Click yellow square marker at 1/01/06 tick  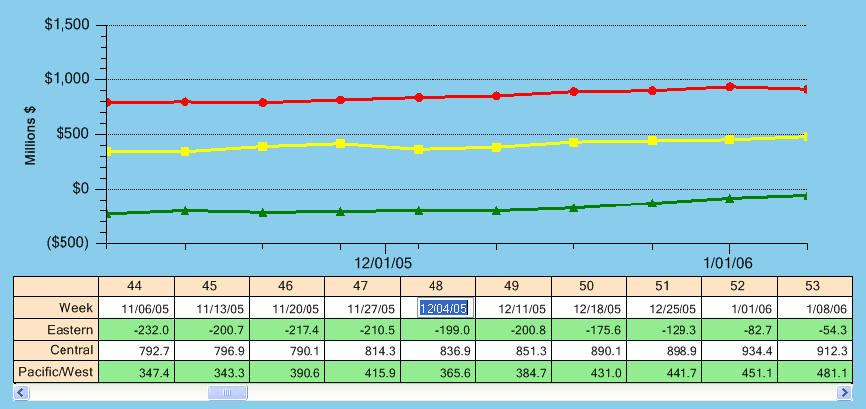click(730, 139)
